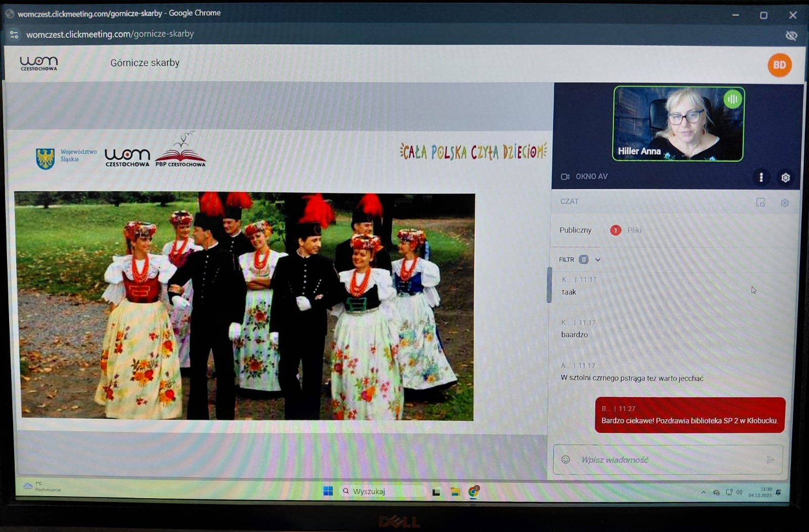Expand the FILTR dropdown chevron

tap(598, 259)
